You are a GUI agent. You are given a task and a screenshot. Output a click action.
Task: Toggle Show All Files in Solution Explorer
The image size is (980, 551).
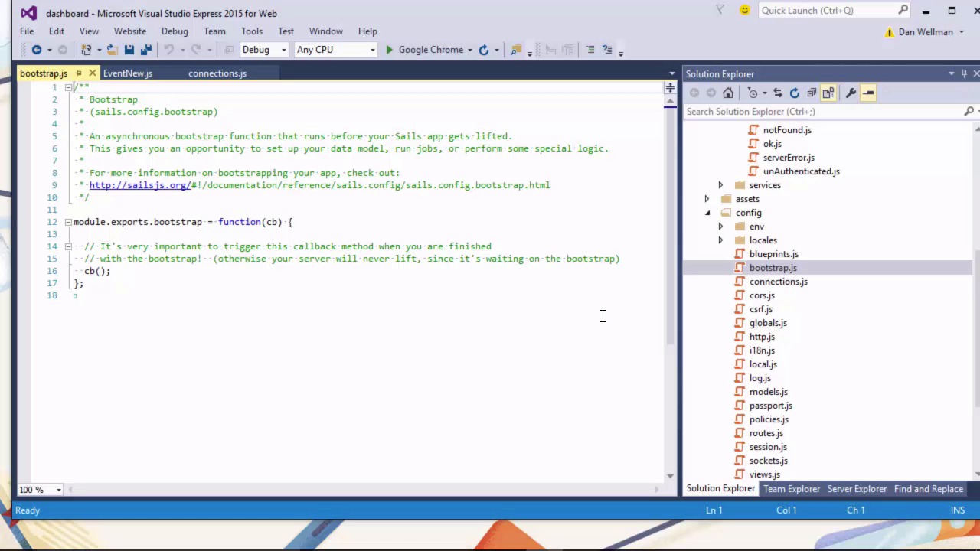coord(828,93)
